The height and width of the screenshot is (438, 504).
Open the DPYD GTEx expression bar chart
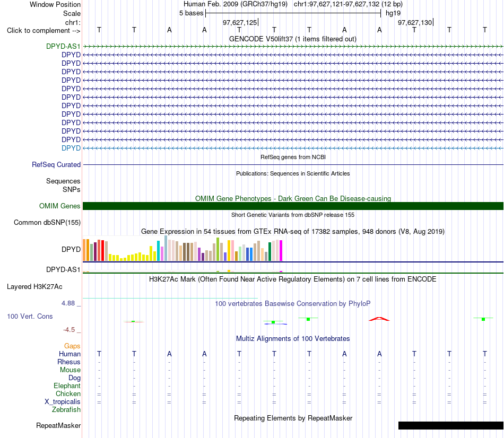pos(183,248)
